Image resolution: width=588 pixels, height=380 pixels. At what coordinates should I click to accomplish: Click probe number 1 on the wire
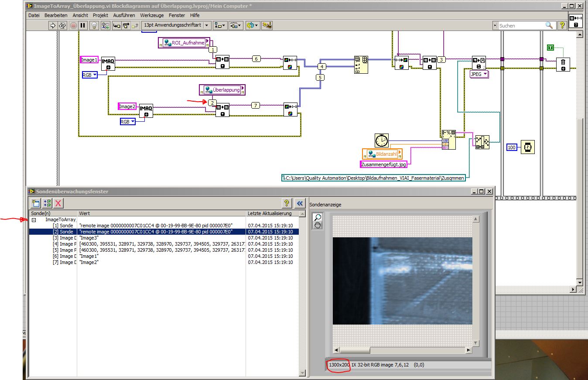(213, 50)
